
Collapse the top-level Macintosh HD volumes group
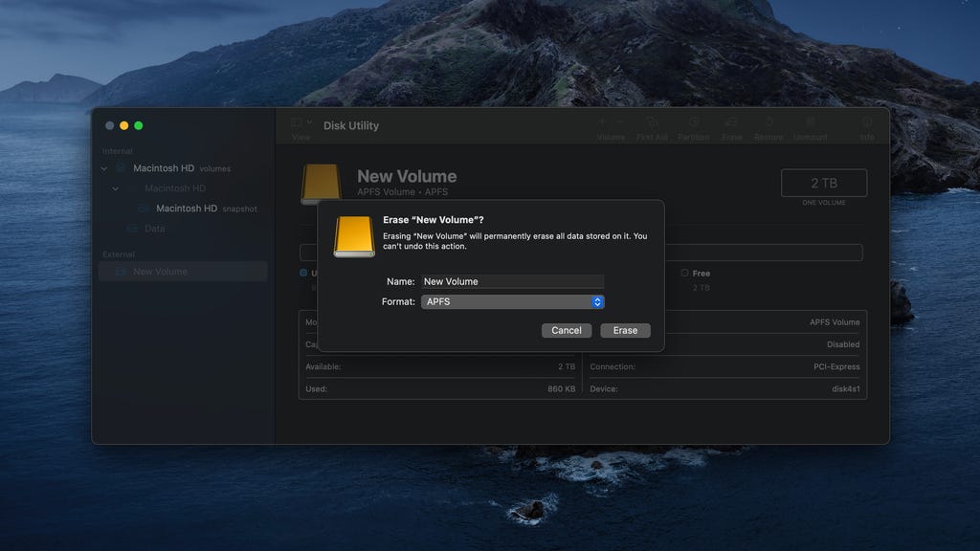104,168
